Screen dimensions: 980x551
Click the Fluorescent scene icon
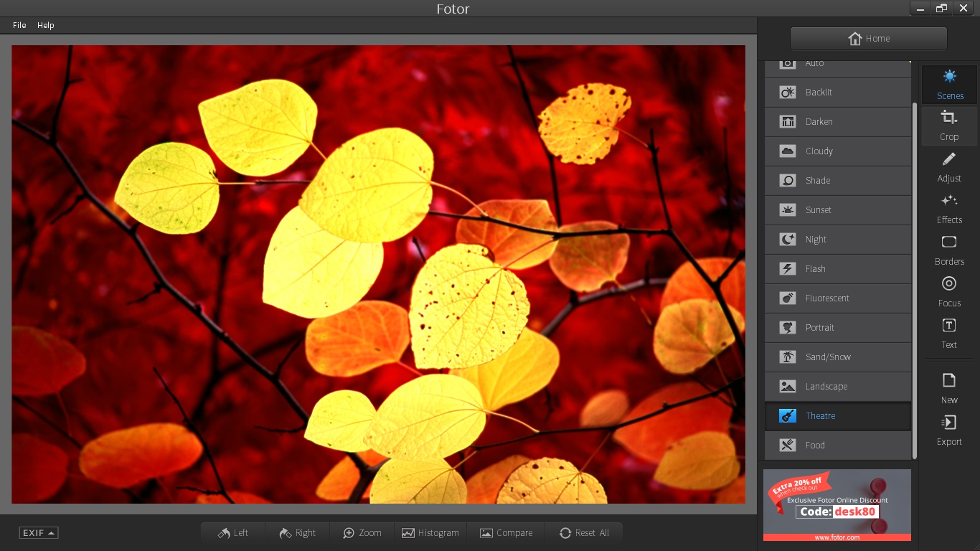788,298
